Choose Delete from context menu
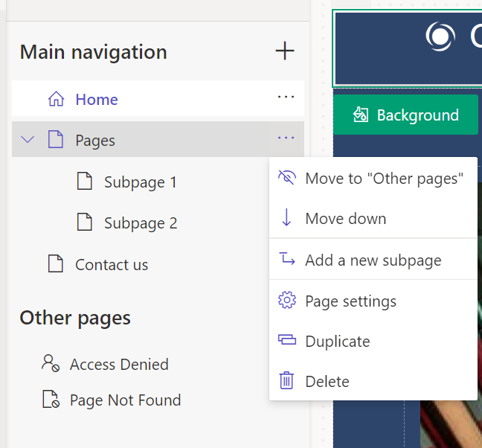482x448 pixels. pos(373,382)
